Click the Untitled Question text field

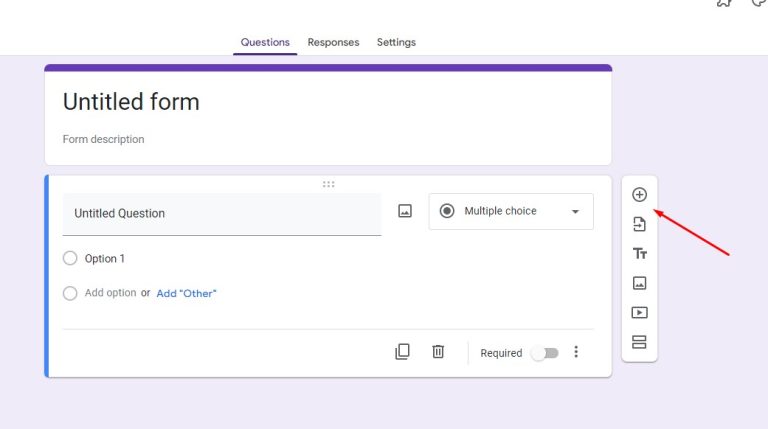[221, 213]
